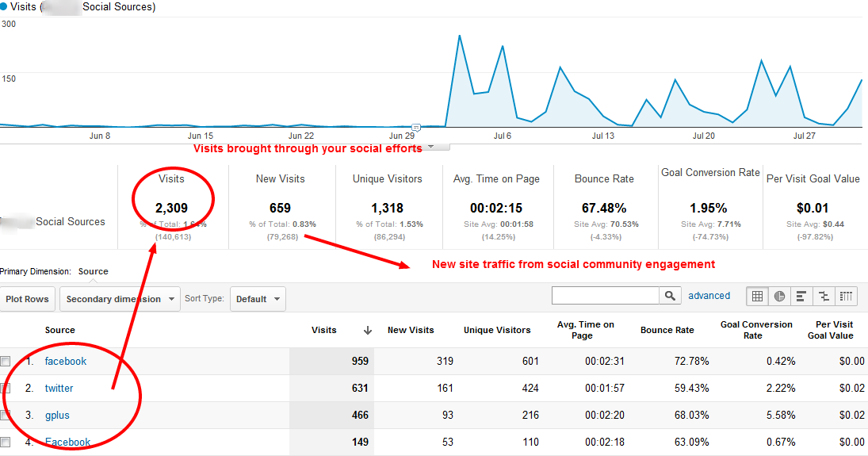This screenshot has width=868, height=456.
Task: Click the 5.58% goal conversion cell
Action: coord(781,415)
